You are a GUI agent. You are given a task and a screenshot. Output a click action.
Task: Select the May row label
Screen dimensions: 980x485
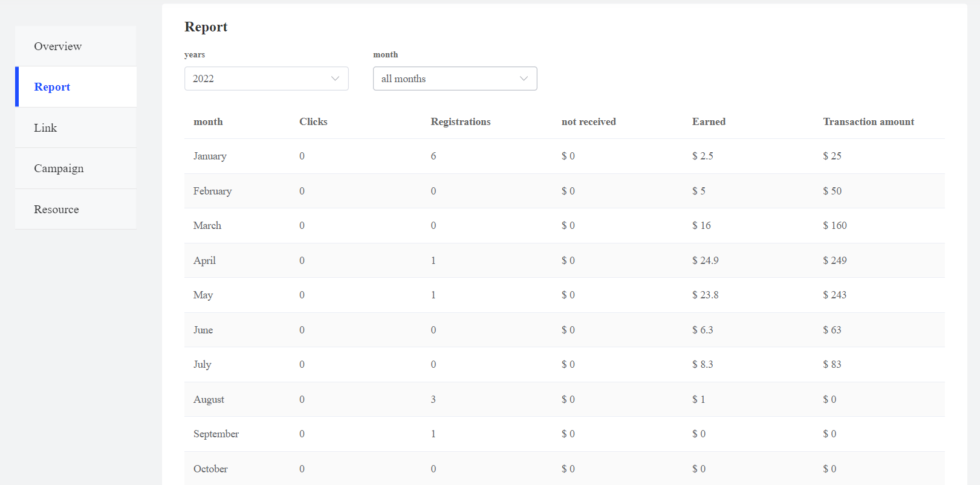pos(203,295)
